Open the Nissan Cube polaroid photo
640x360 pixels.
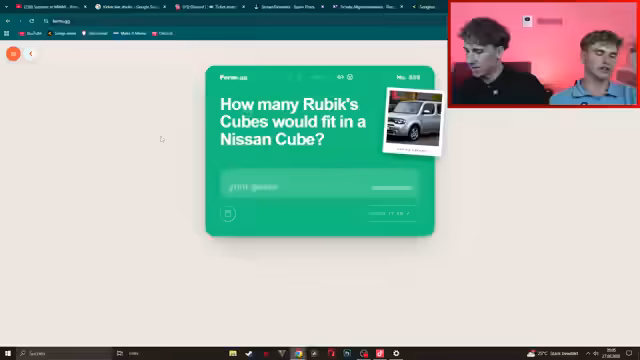[x=413, y=122]
